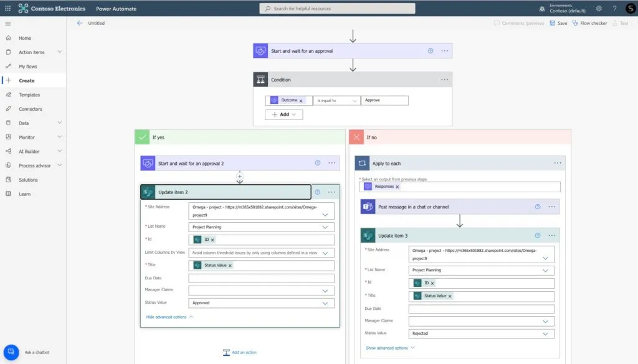Viewport: 638px width, 364px height.
Task: Insert a step using the plus between approval 2 and Update item 2
Action: (240, 176)
